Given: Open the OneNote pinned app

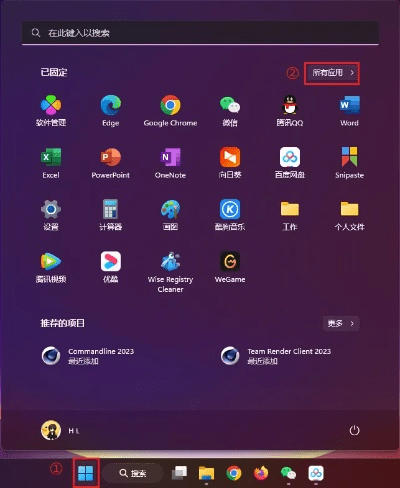Looking at the screenshot, I should pos(170,163).
